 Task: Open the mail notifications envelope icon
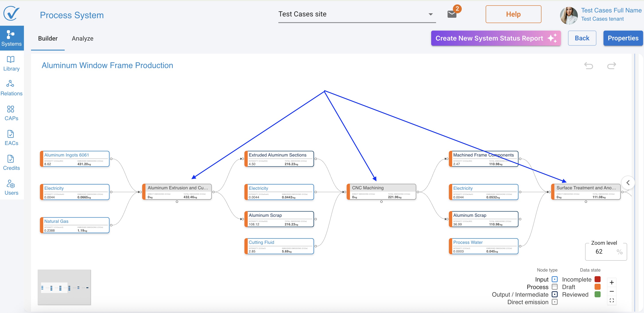tap(452, 14)
